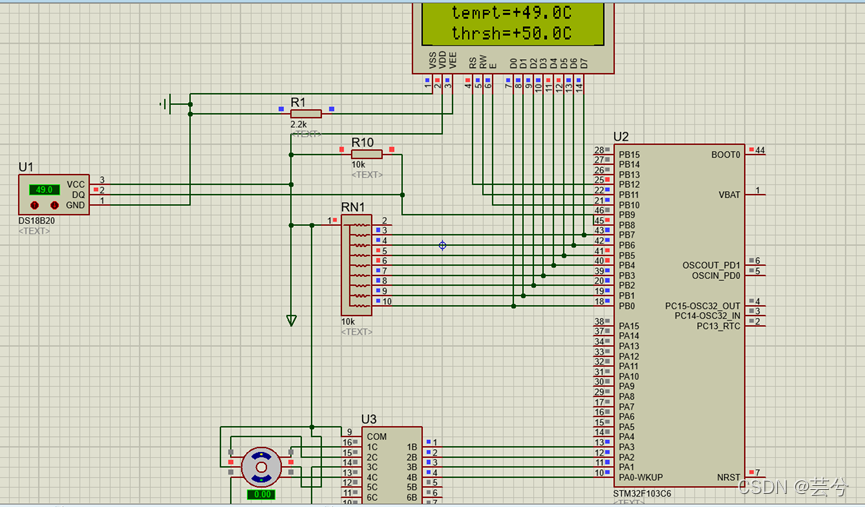865x507 pixels.
Task: Click the PC13_RTC pin label
Action: pyautogui.click(x=718, y=326)
